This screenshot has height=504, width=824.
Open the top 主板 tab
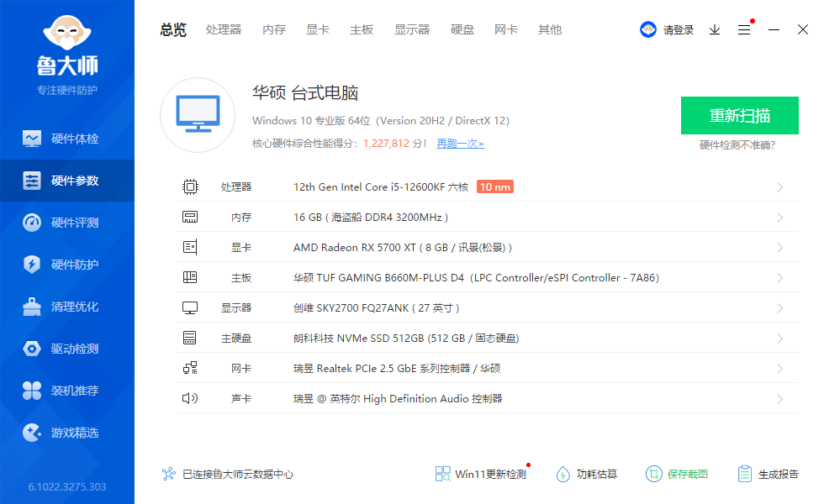[362, 30]
